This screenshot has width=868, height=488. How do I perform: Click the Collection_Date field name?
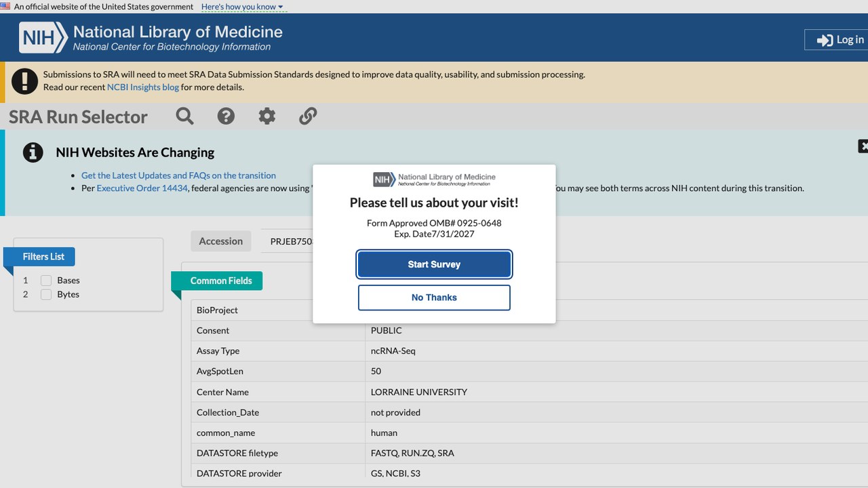pyautogui.click(x=228, y=412)
